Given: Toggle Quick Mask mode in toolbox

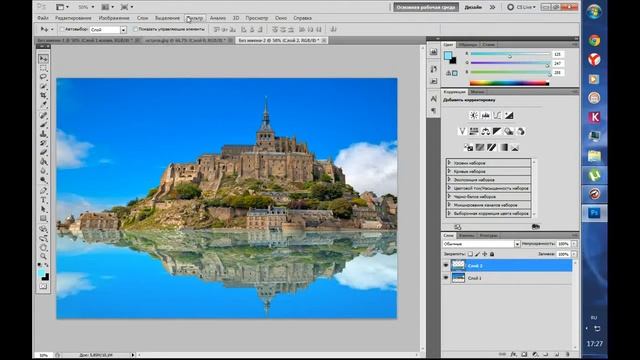Looking at the screenshot, I should point(43,287).
